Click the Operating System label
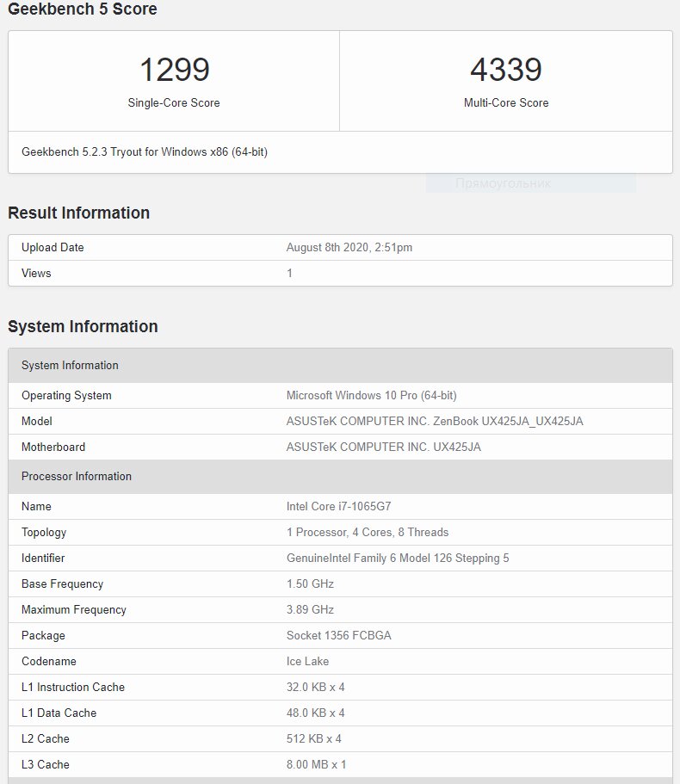The width and height of the screenshot is (680, 784). 66,396
